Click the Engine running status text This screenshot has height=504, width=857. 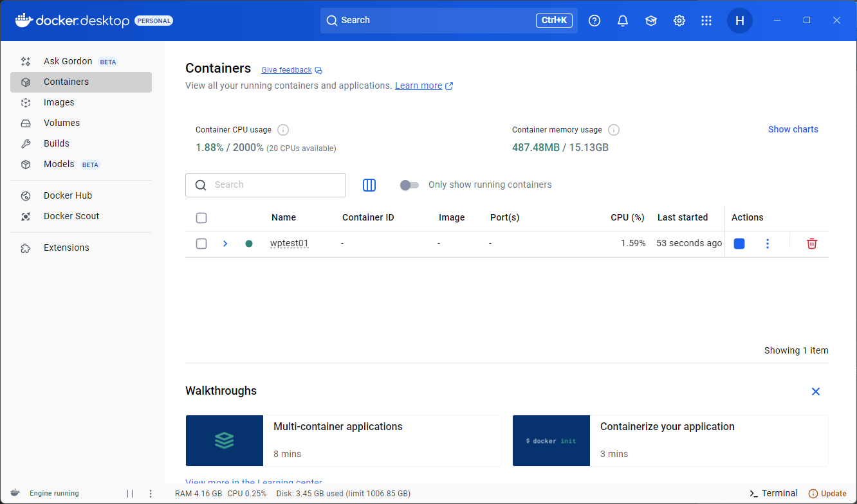click(x=54, y=494)
